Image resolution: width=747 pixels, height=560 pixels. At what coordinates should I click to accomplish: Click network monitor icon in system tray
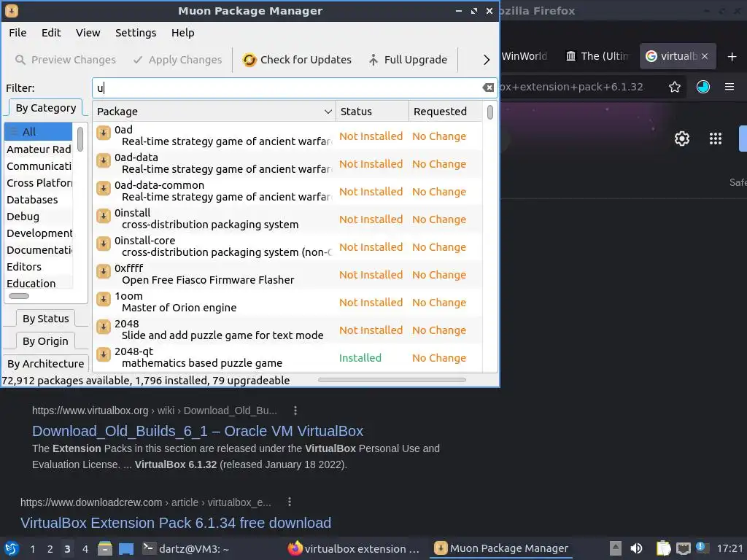point(683,548)
